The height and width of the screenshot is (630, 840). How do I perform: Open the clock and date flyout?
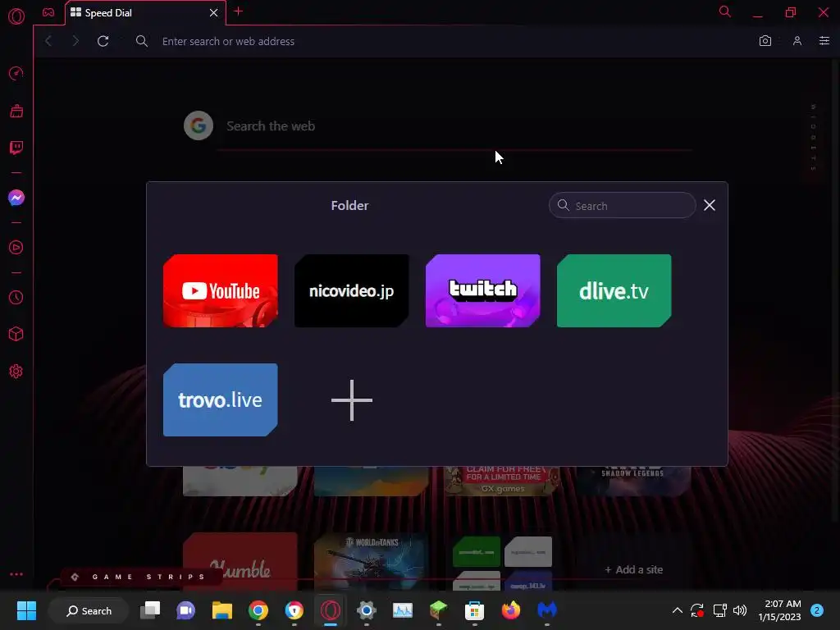(x=779, y=610)
